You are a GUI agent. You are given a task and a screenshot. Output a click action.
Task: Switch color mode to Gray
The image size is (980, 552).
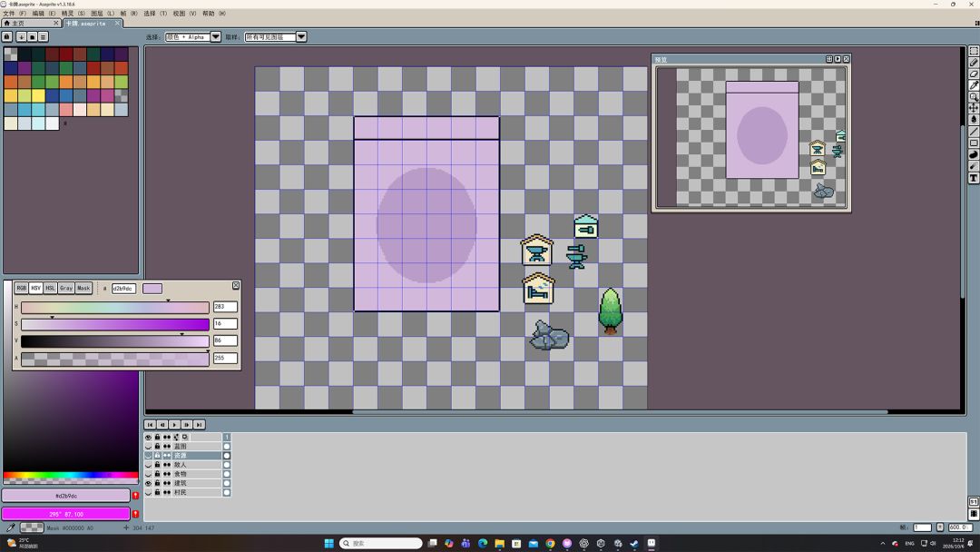point(66,288)
